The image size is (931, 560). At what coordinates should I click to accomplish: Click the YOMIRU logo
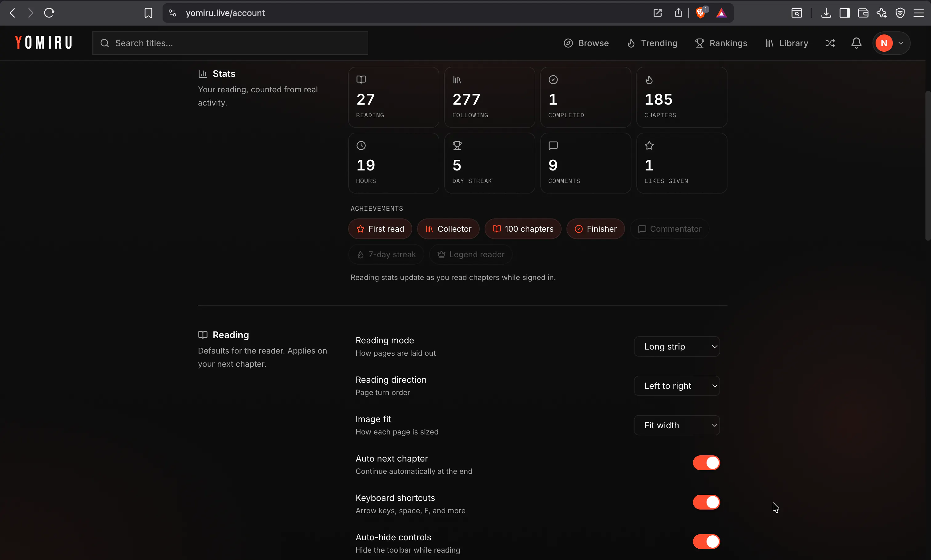click(x=44, y=42)
